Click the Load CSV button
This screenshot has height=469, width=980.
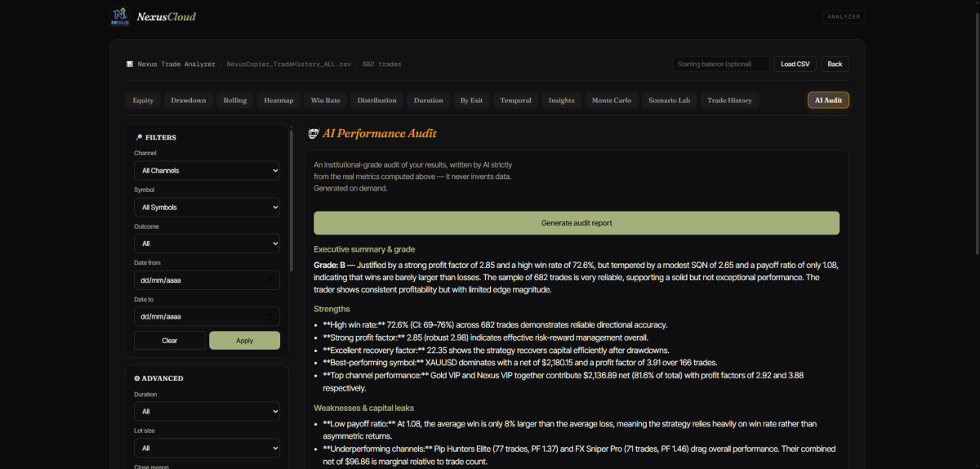click(795, 64)
